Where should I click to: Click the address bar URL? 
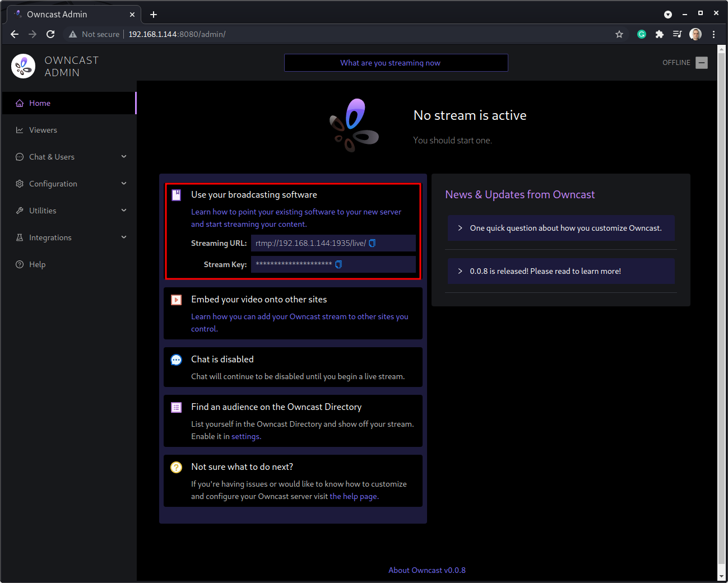tap(177, 34)
